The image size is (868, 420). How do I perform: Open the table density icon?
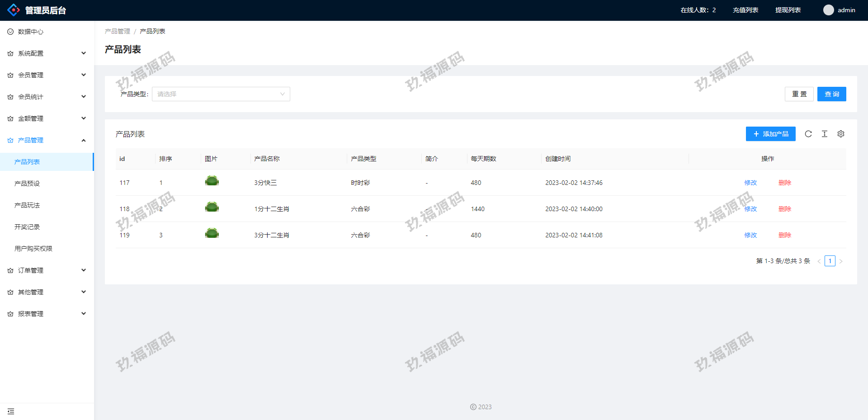(825, 134)
